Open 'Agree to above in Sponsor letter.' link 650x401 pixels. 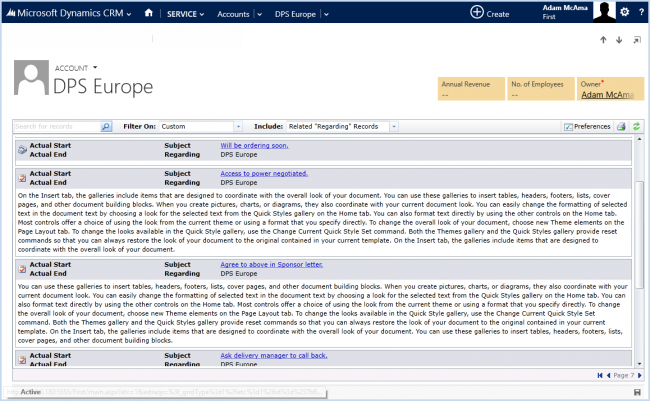[x=272, y=264]
